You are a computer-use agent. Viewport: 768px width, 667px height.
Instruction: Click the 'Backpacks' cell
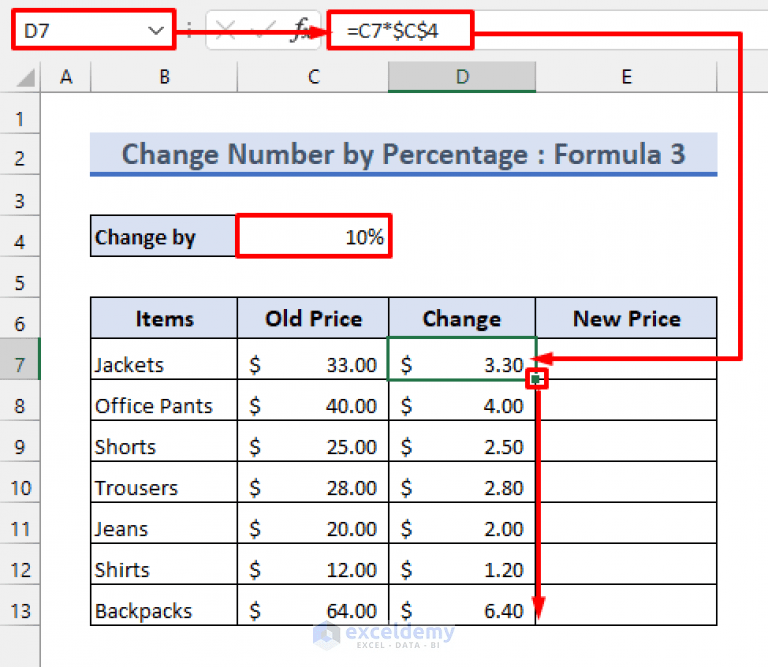[x=164, y=605]
